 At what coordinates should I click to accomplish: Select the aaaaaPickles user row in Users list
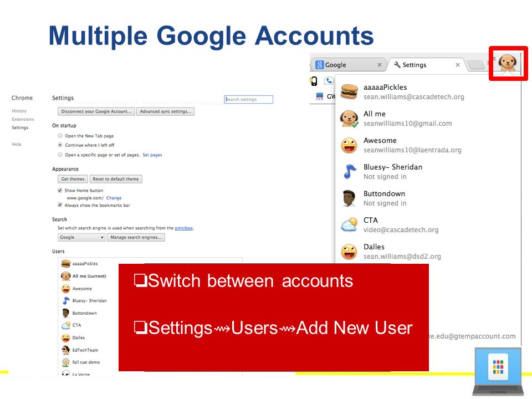click(x=150, y=264)
